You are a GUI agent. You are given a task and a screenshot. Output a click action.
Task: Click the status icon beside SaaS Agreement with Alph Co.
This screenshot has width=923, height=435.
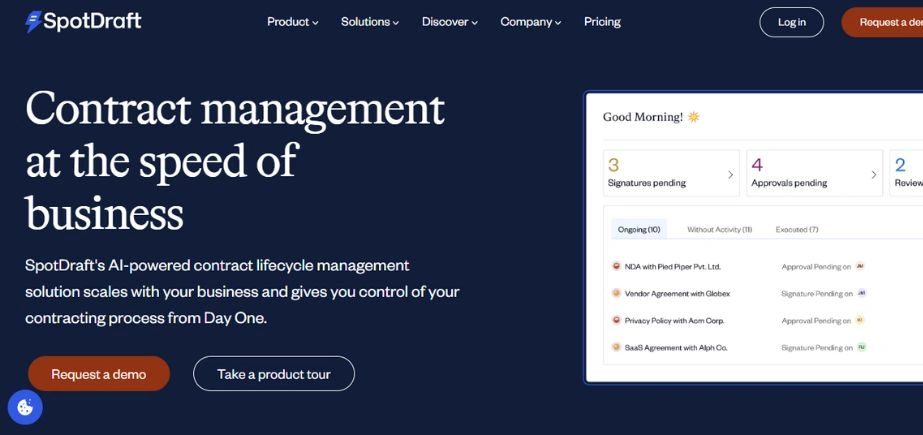click(x=616, y=347)
